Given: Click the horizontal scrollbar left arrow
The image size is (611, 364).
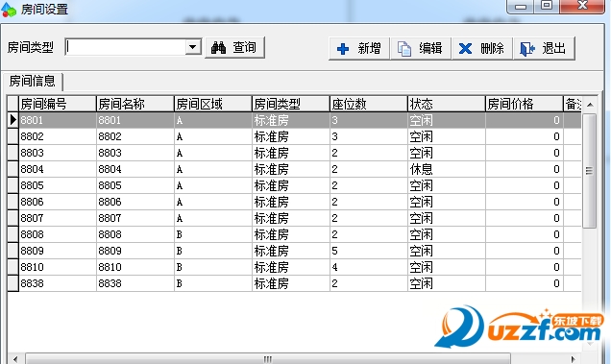Looking at the screenshot, I should [x=15, y=358].
